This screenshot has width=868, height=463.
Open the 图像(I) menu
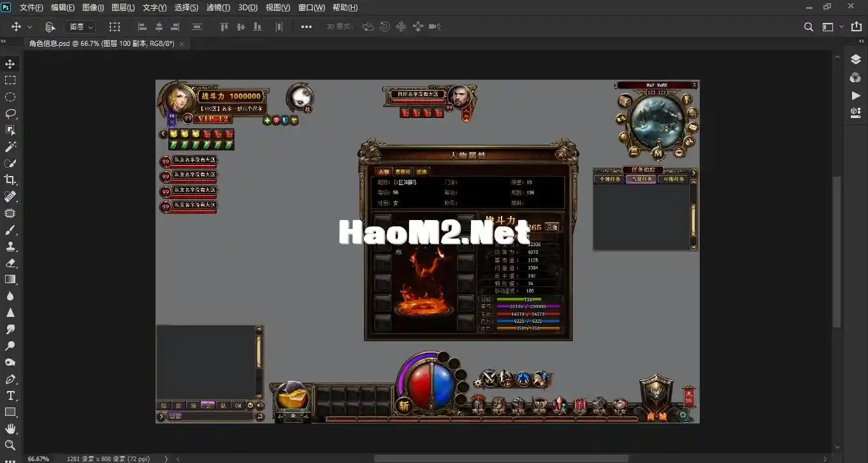click(x=93, y=8)
